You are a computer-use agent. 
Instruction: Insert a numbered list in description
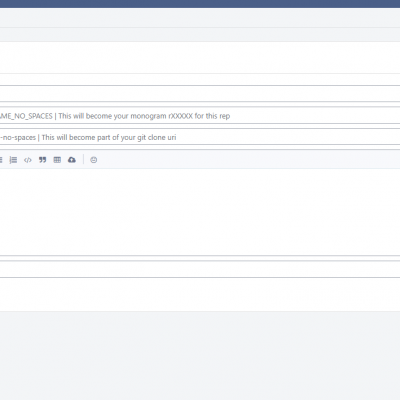point(13,160)
